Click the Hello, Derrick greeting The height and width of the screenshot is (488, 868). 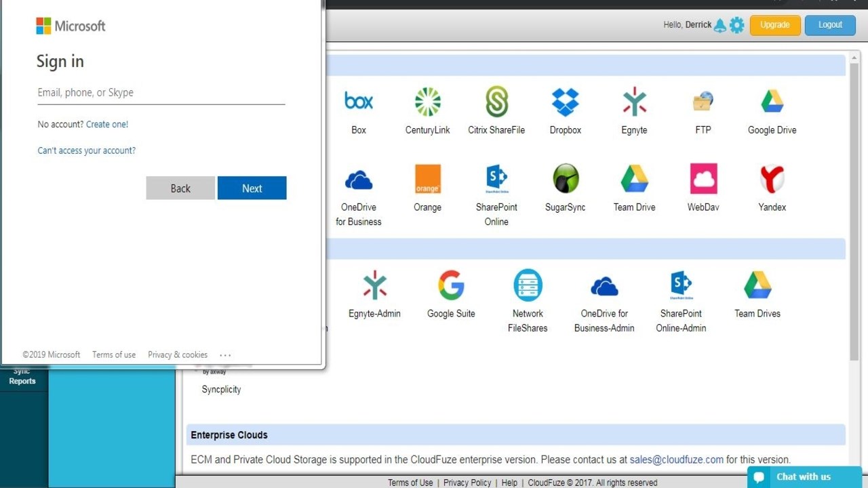click(x=688, y=25)
